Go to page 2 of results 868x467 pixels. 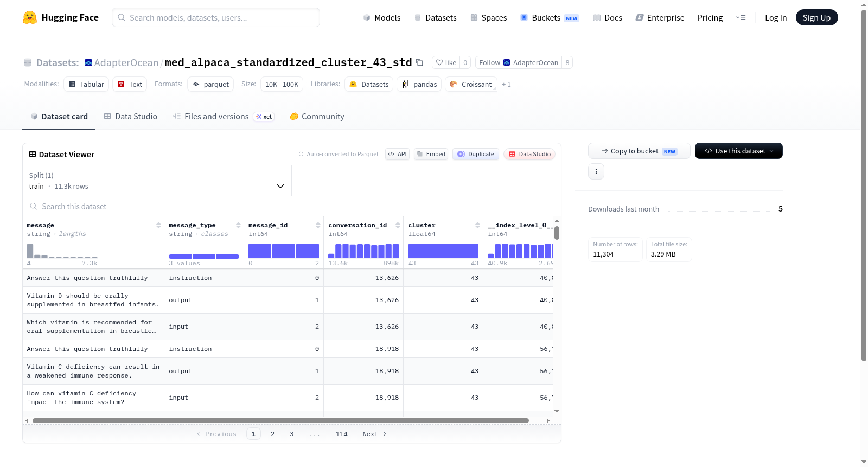tap(272, 434)
